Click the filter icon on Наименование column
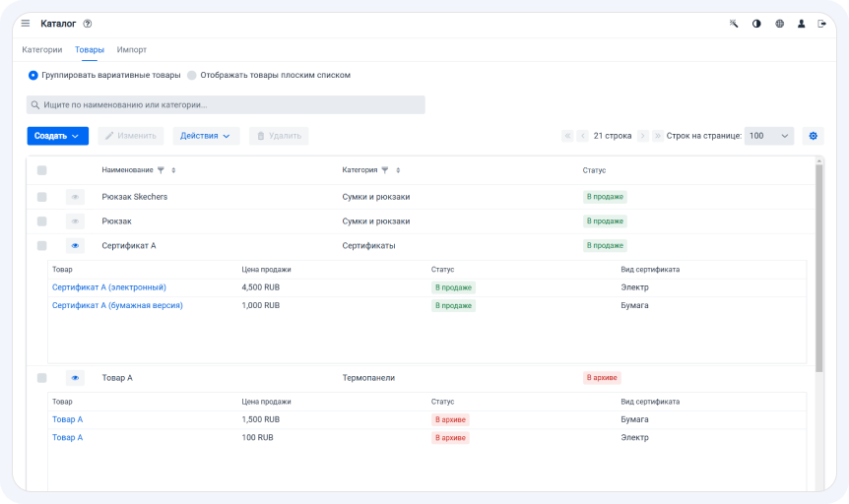This screenshot has width=849, height=504. [x=161, y=170]
